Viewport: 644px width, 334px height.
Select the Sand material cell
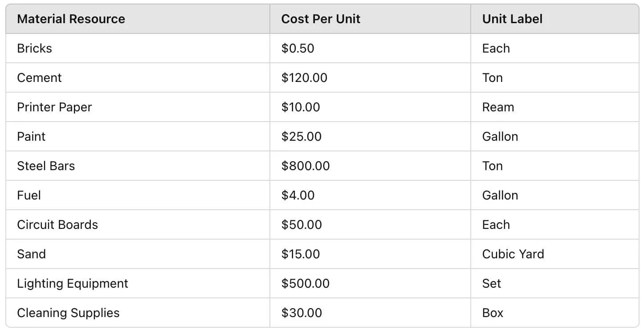click(32, 254)
